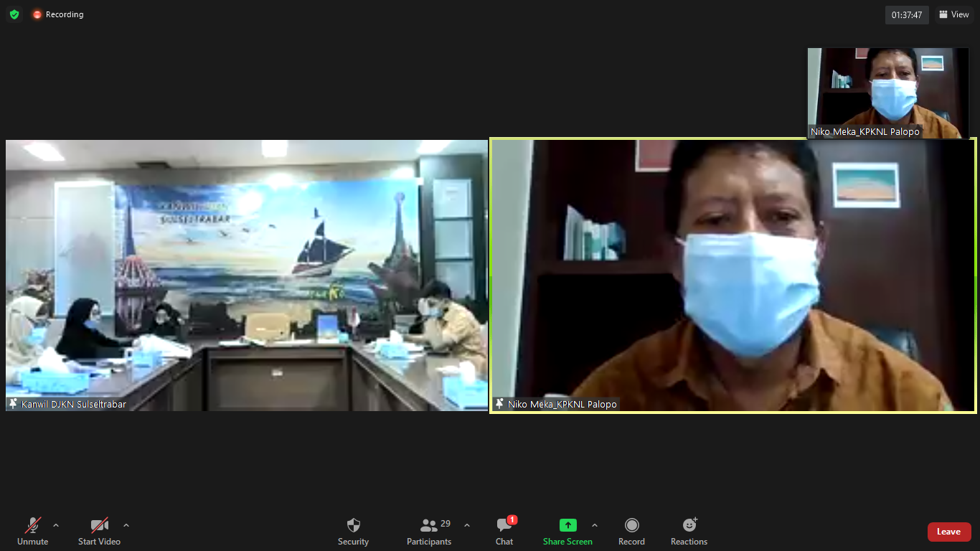
Task: Expand the Share Screen options arrow
Action: click(594, 525)
